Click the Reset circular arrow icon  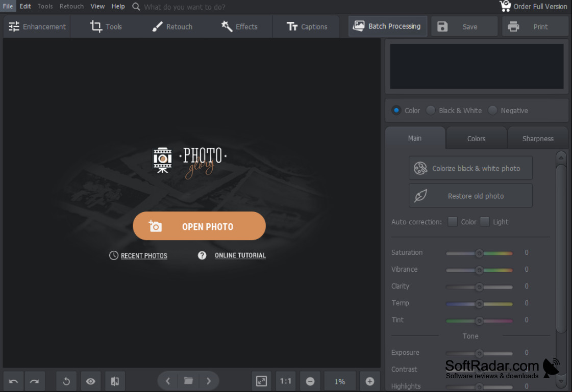pos(66,381)
